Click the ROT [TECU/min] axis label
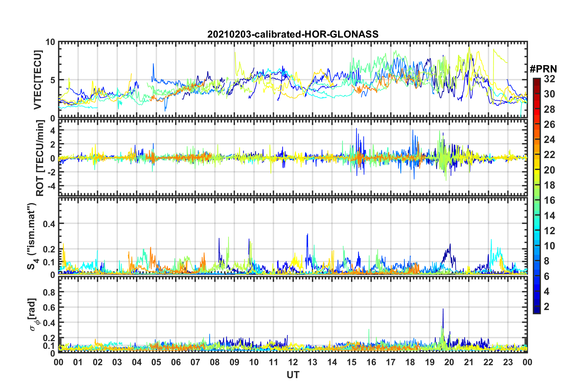The width and height of the screenshot is (586, 392). click(x=40, y=158)
